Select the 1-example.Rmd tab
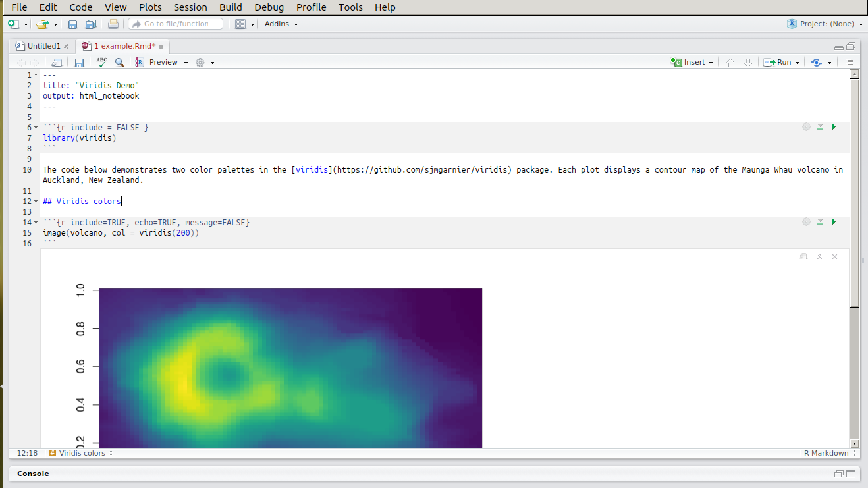 pos(124,47)
